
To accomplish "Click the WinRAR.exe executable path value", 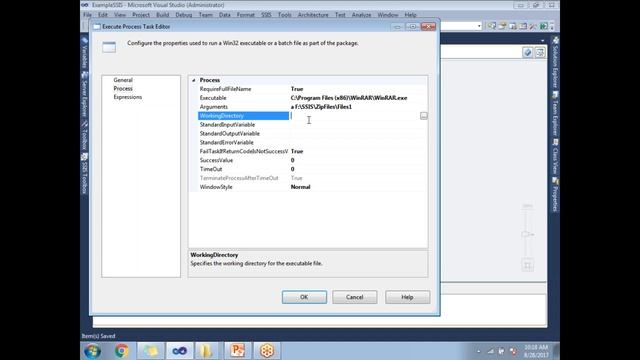I will tap(349, 98).
